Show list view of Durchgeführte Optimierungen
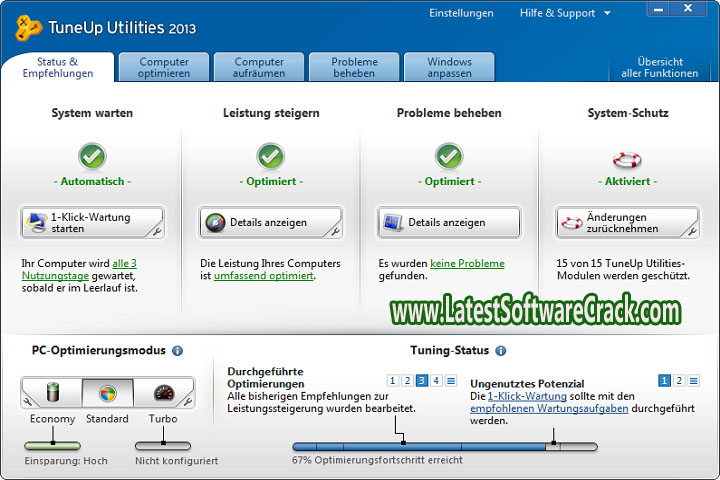The image size is (720, 480). coord(451,380)
